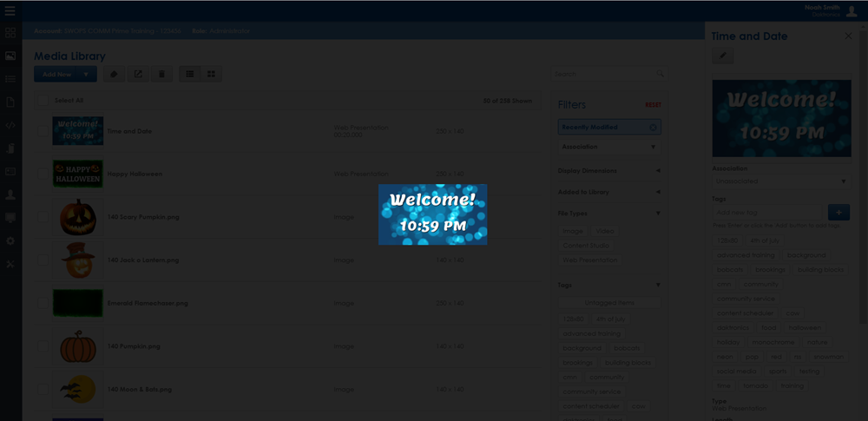Click the 140 Scary Pumpkin thumbnail

77,217
